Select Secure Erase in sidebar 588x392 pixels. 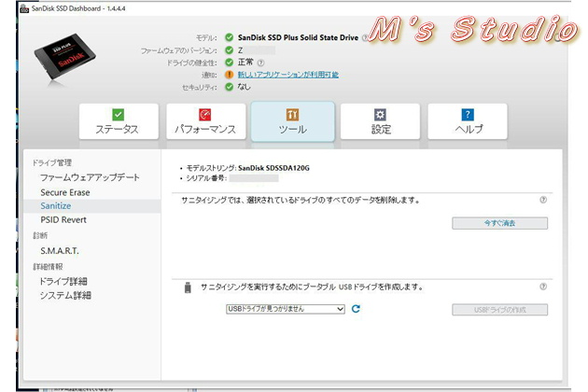point(65,192)
